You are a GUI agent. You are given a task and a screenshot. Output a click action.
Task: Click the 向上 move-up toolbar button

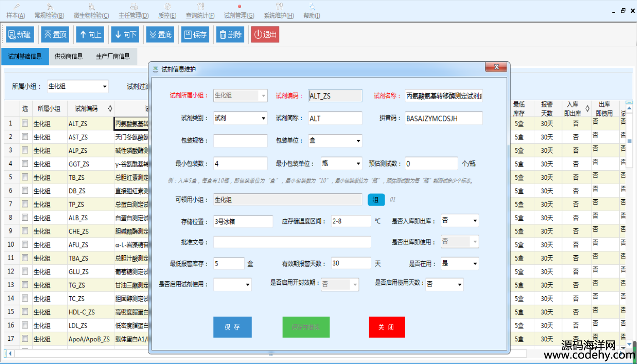pyautogui.click(x=90, y=34)
